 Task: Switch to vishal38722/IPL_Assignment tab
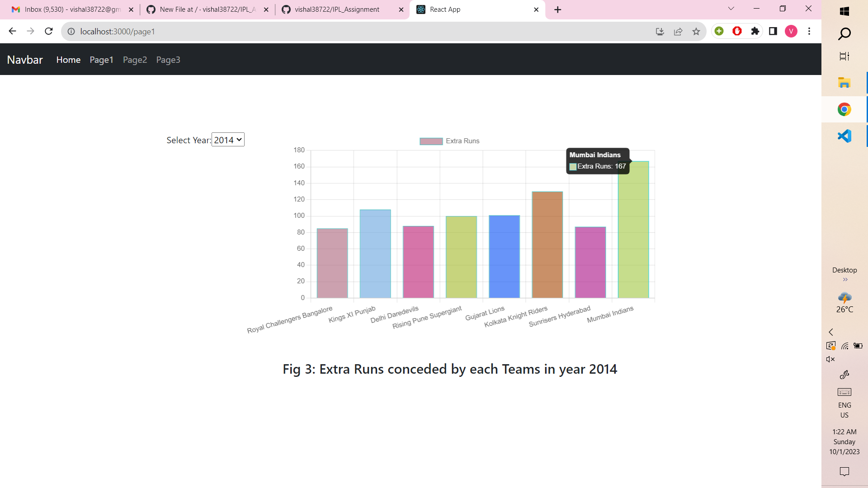click(x=337, y=9)
